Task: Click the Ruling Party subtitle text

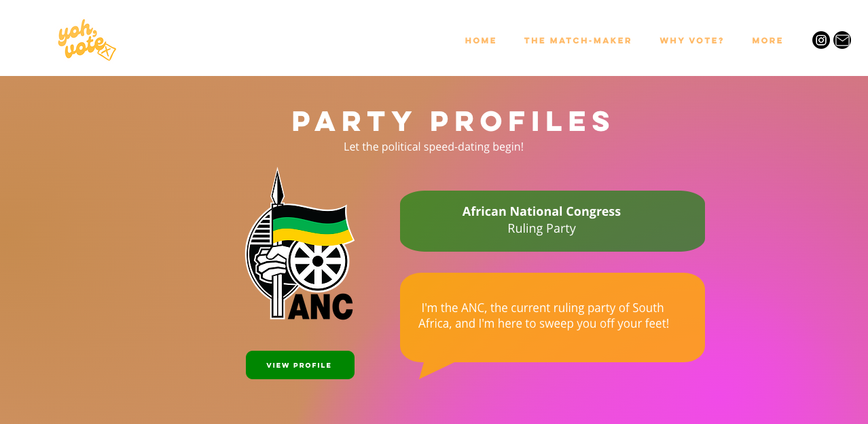Action: tap(541, 229)
